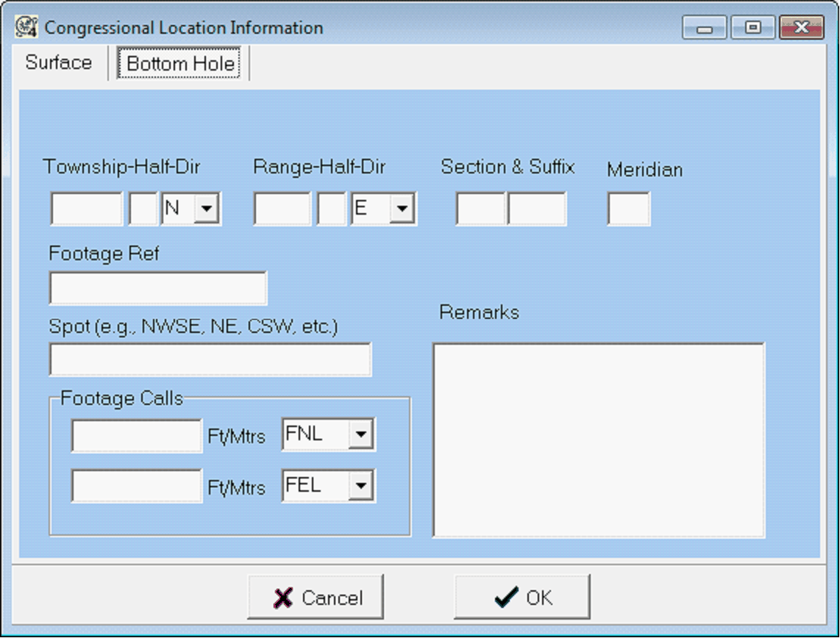Focus the Township half input box

click(x=143, y=209)
